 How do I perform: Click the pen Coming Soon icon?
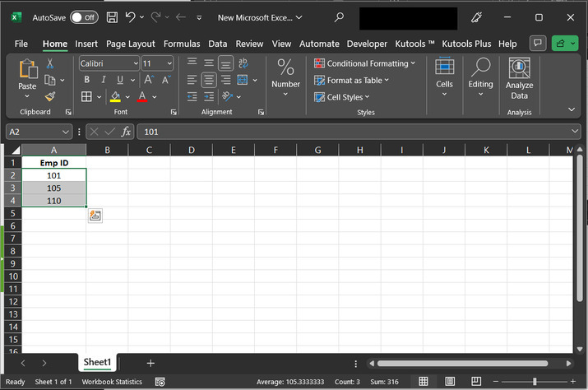476,17
